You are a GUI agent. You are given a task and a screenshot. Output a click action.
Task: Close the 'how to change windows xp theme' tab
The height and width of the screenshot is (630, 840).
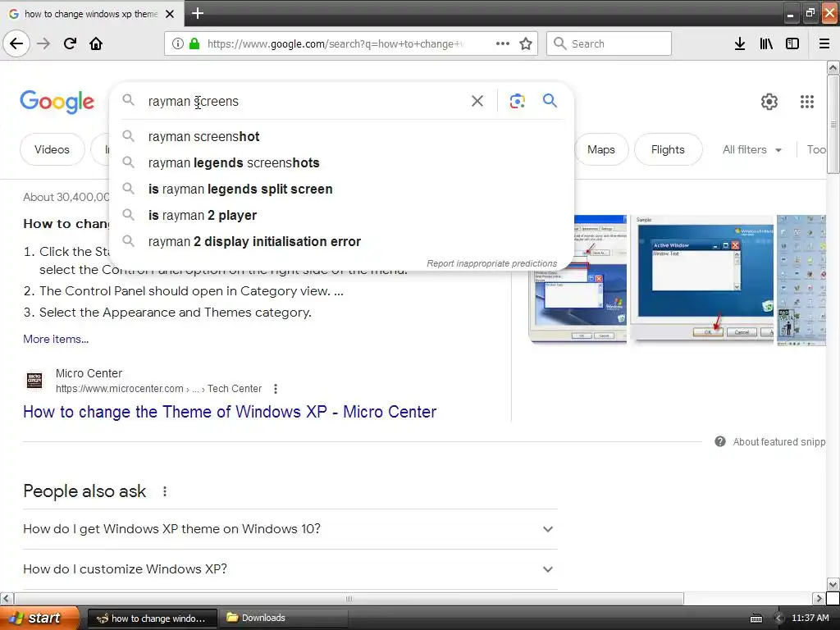click(x=170, y=14)
